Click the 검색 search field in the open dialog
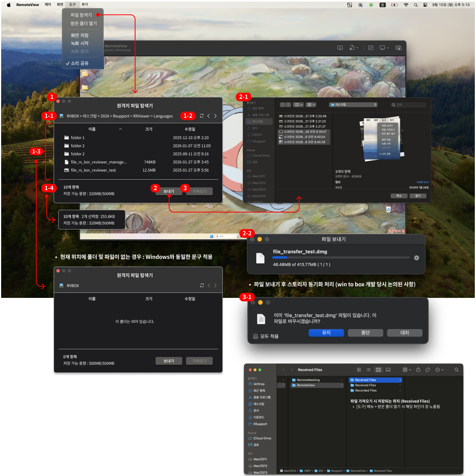Screen dimensions: 476x476 click(x=409, y=105)
